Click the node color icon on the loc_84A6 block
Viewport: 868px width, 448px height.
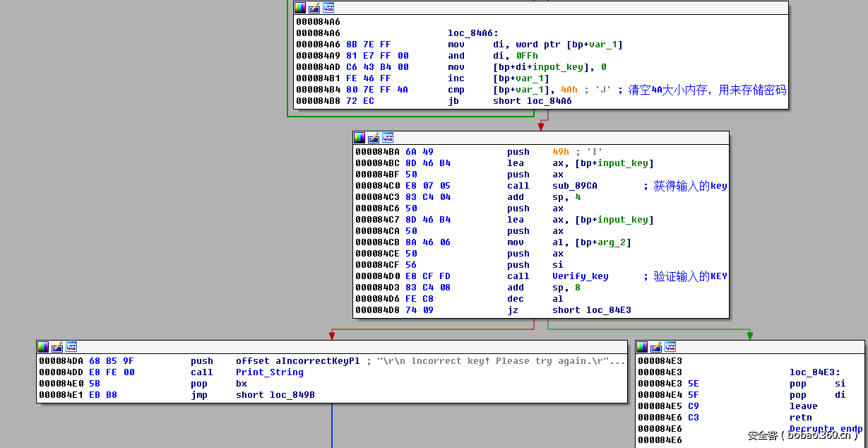tap(300, 8)
